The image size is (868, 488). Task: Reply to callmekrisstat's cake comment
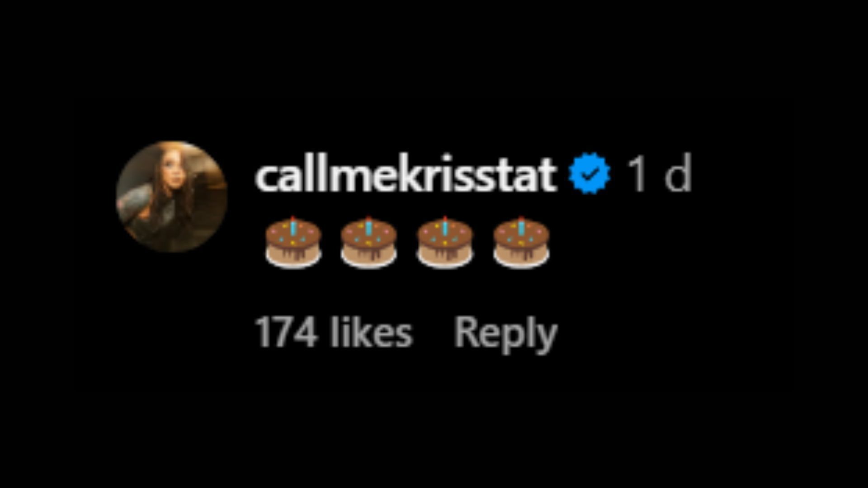click(505, 333)
